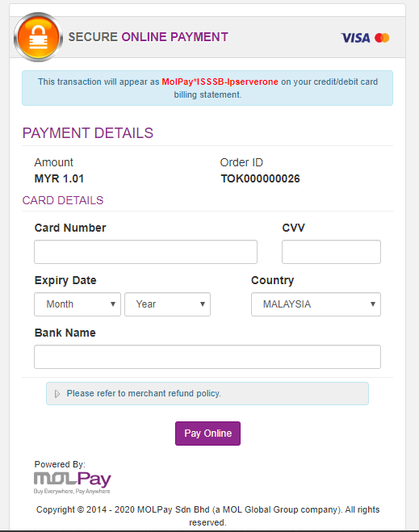Focus the Bank Name input field
This screenshot has width=419, height=532.
[x=207, y=357]
